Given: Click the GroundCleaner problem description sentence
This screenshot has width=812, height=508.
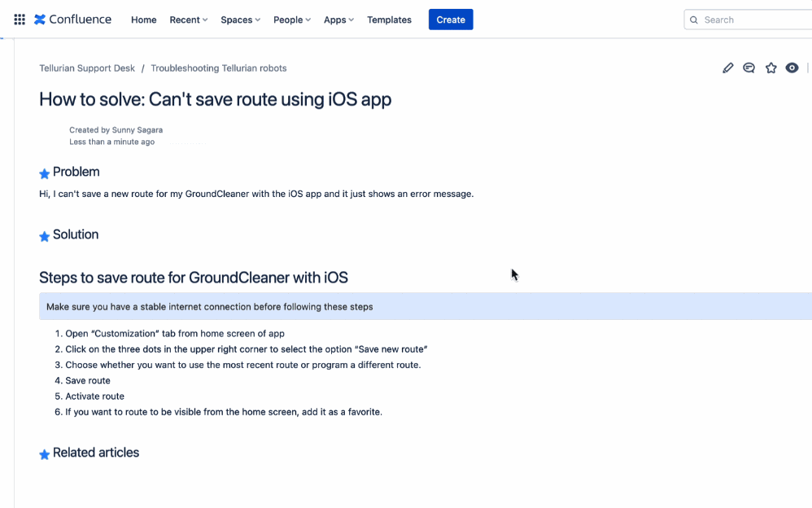Looking at the screenshot, I should coord(256,194).
